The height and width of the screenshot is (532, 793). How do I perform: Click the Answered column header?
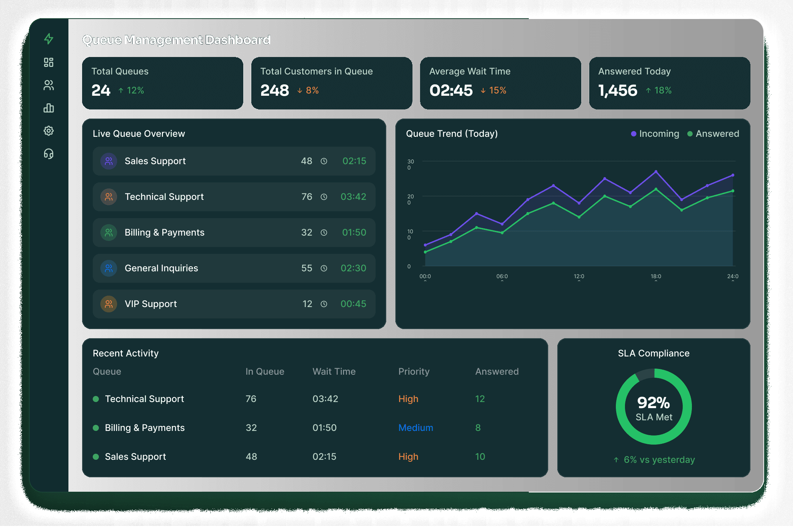[497, 372]
